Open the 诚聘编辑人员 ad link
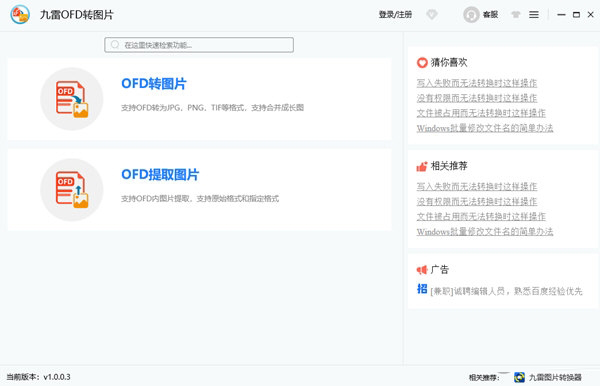 click(506, 291)
